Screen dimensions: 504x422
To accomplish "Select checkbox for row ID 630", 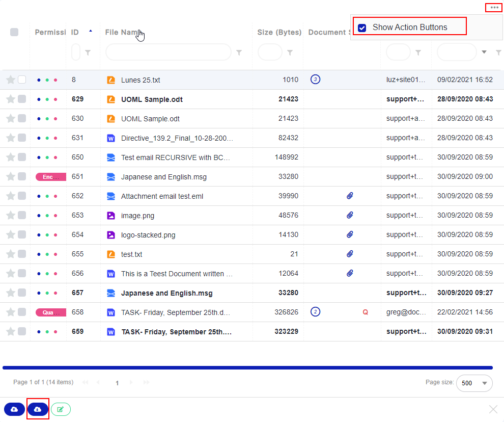I will pyautogui.click(x=22, y=118).
